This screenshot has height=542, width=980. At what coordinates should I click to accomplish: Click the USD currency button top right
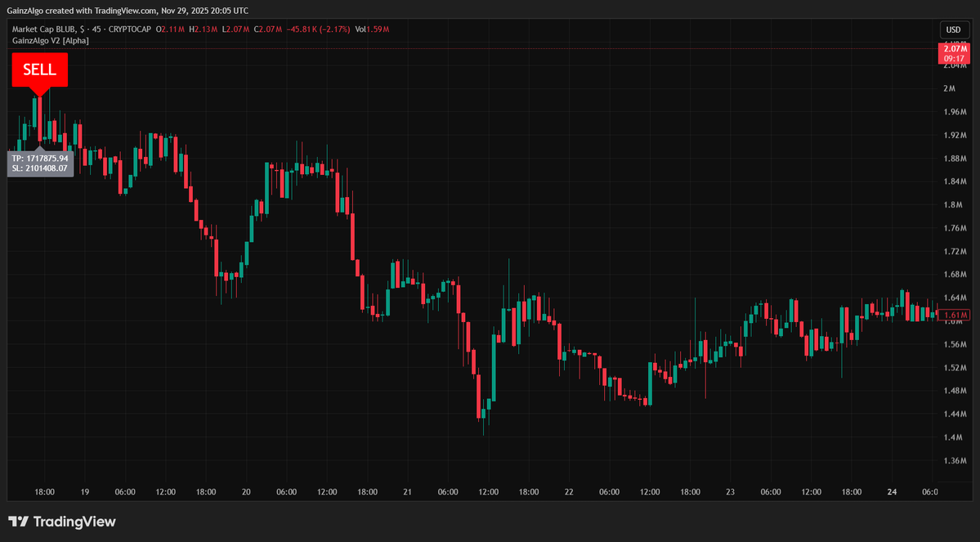[953, 29]
